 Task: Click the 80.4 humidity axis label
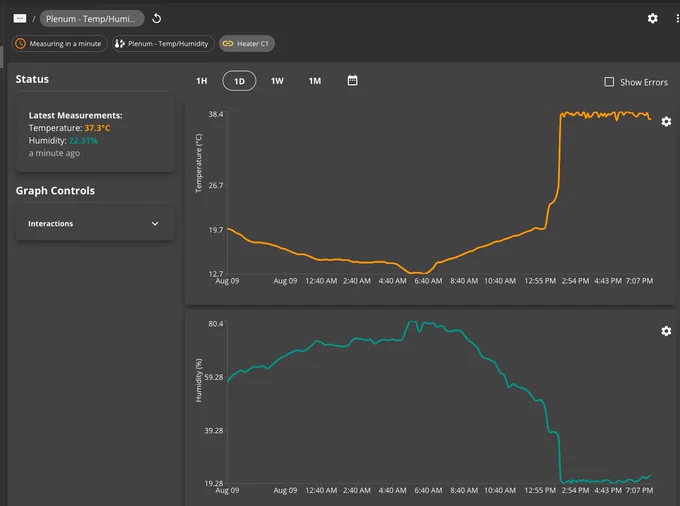(x=216, y=323)
